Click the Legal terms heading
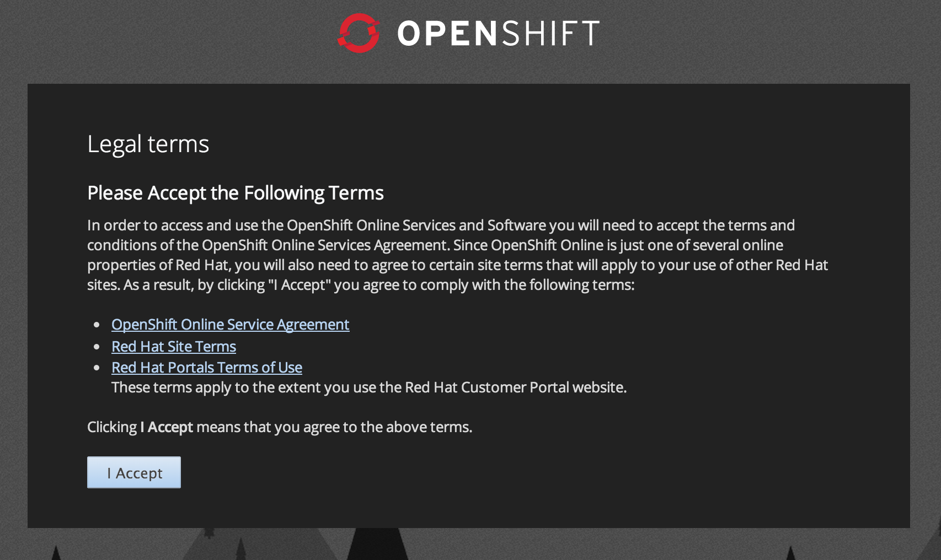Screen dimensions: 941x560 click(148, 144)
